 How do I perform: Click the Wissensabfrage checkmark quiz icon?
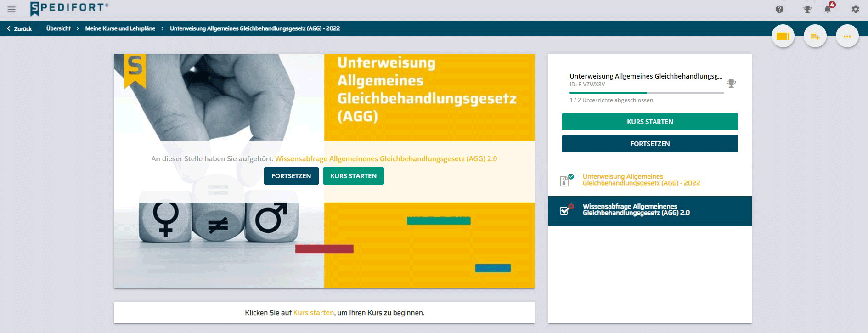(x=565, y=210)
